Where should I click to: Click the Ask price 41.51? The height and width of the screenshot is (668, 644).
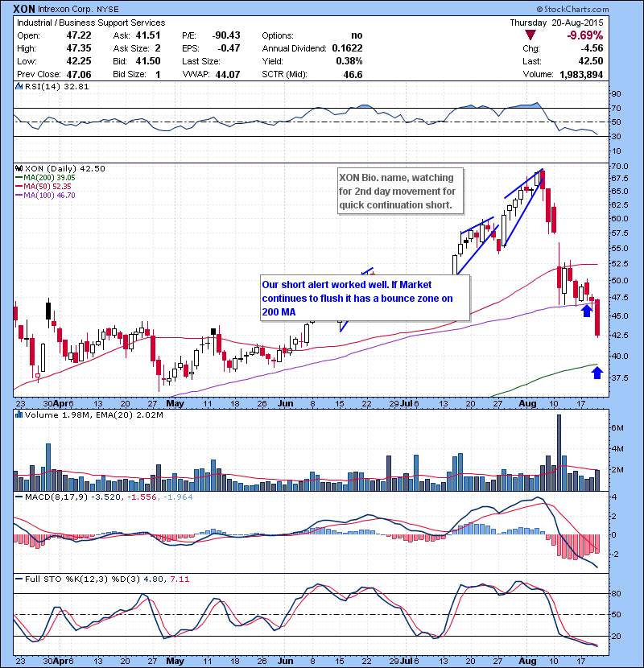click(x=148, y=35)
